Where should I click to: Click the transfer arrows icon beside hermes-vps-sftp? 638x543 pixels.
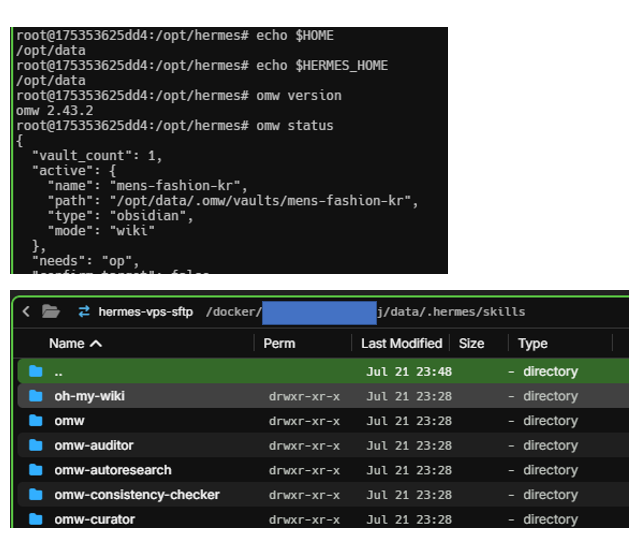[84, 312]
